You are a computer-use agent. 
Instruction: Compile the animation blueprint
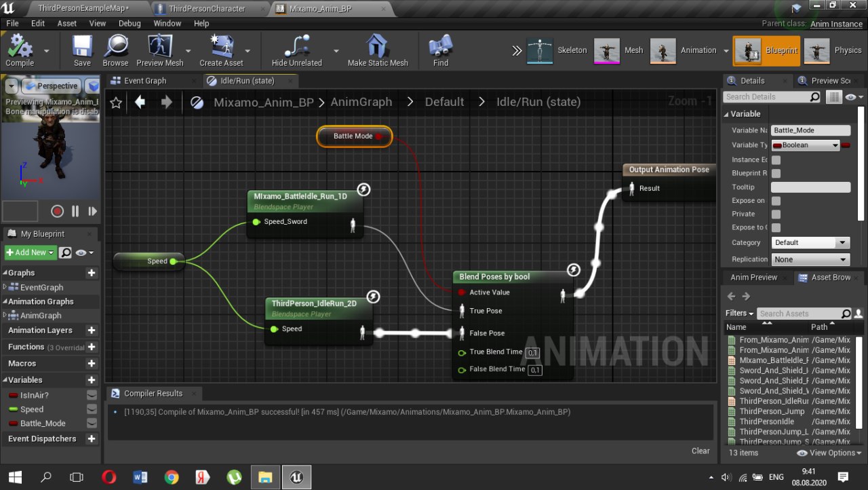[20, 50]
